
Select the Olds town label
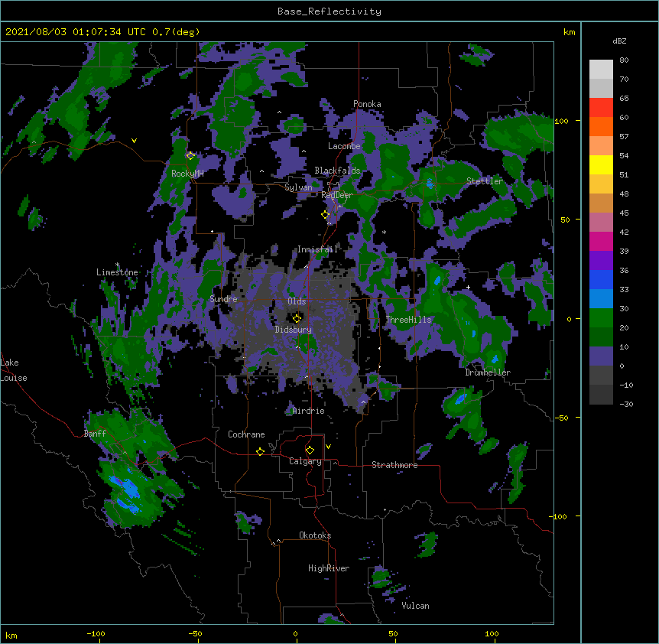click(x=297, y=301)
